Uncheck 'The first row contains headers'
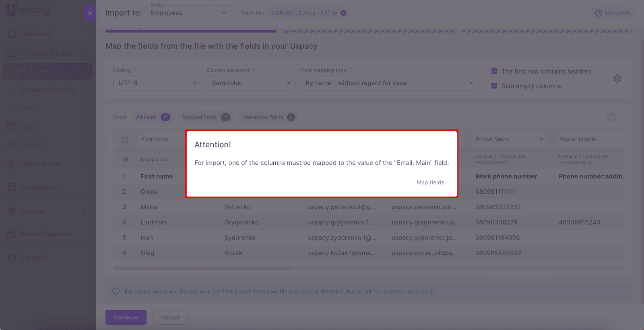Image resolution: width=644 pixels, height=330 pixels. tap(494, 72)
